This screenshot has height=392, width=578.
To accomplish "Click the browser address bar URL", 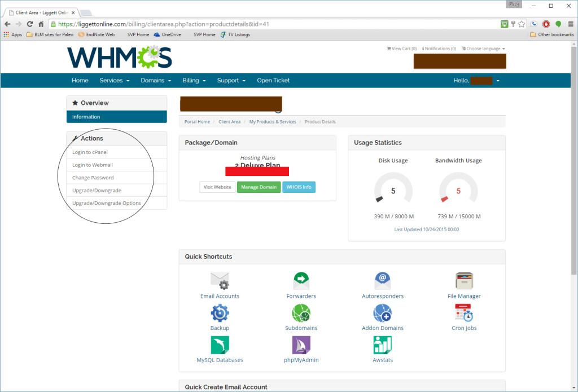I will tap(164, 24).
